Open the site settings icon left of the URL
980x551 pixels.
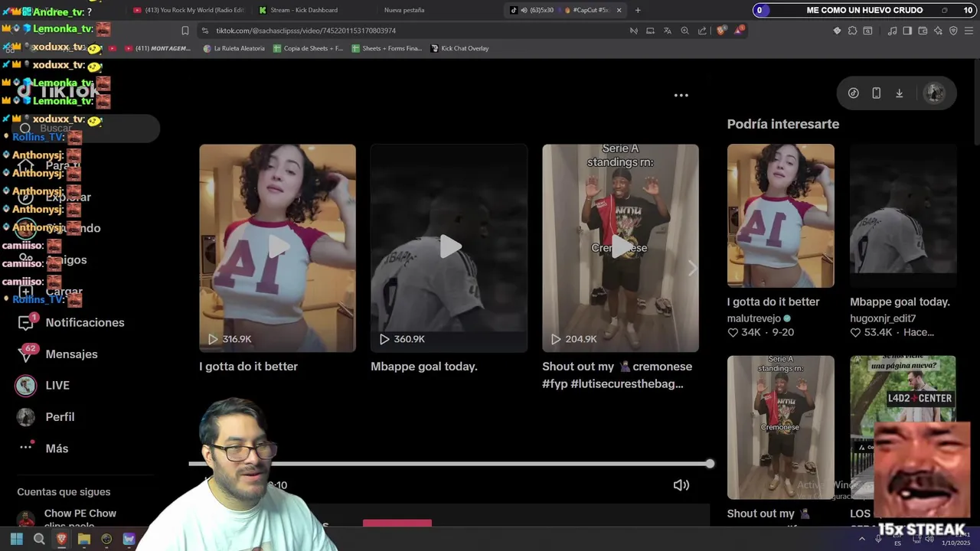coord(204,31)
